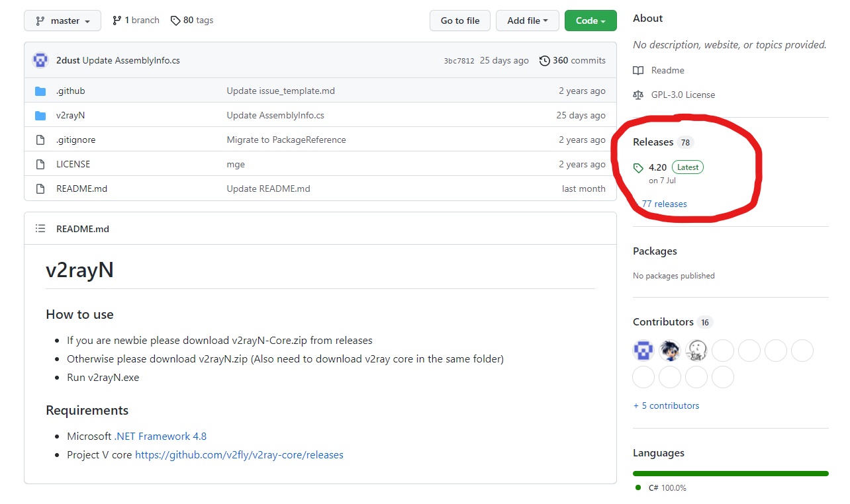Open the Releases heading link
Screen dimensions: 850x504
coord(653,142)
